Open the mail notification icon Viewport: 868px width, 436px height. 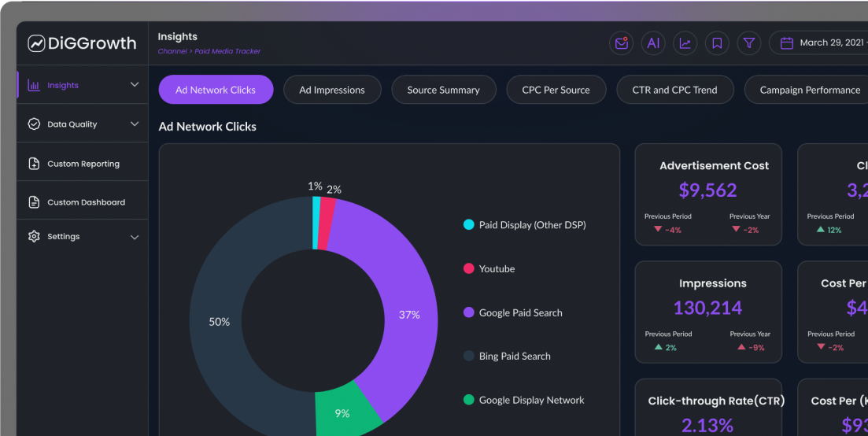[621, 43]
